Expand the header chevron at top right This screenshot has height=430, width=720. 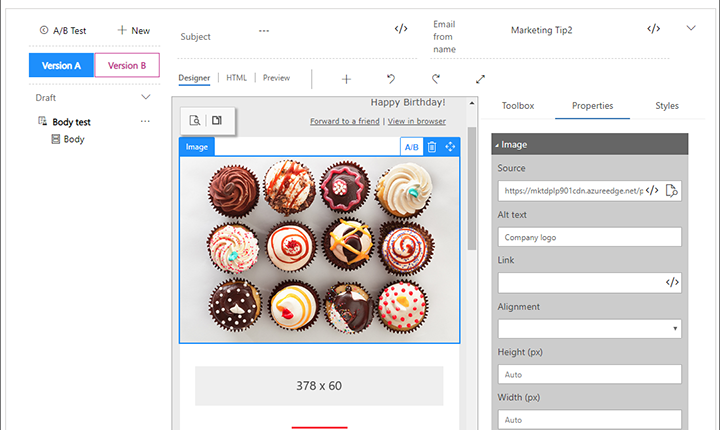pyautogui.click(x=691, y=28)
